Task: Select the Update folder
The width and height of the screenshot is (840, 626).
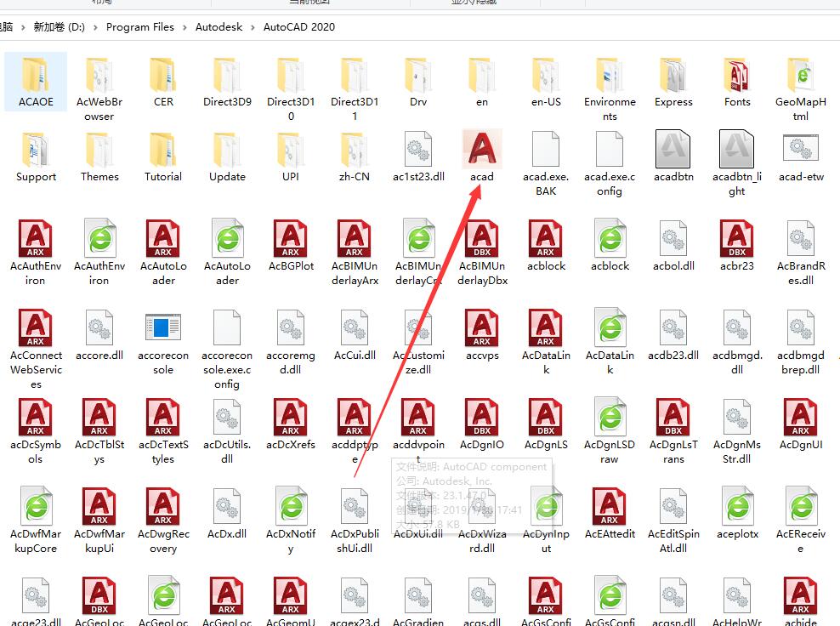Action: point(227,156)
